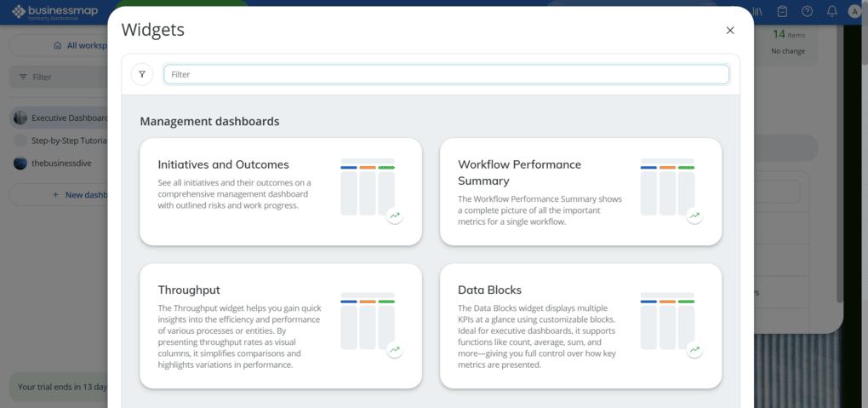Open the clipboard icon in header
The width and height of the screenshot is (868, 408).
[x=782, y=11]
